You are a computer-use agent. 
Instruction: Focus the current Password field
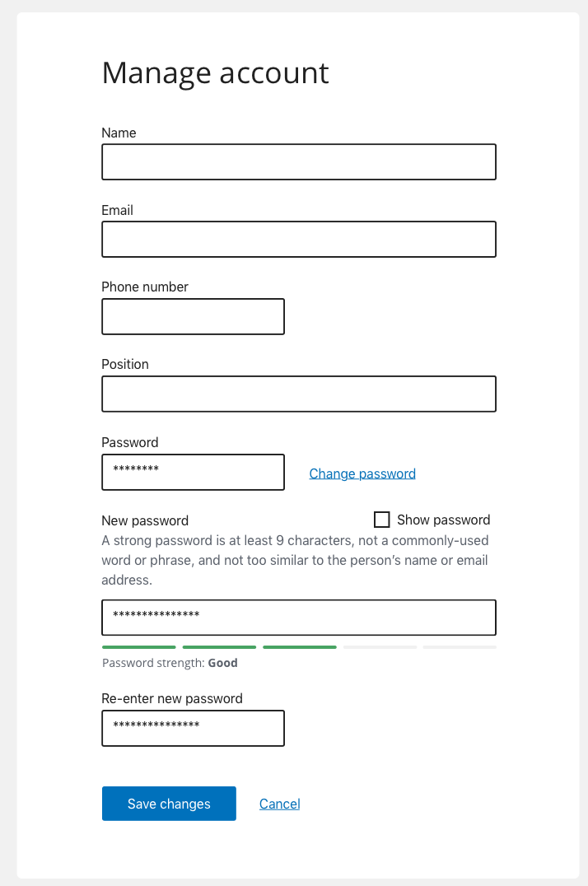192,472
